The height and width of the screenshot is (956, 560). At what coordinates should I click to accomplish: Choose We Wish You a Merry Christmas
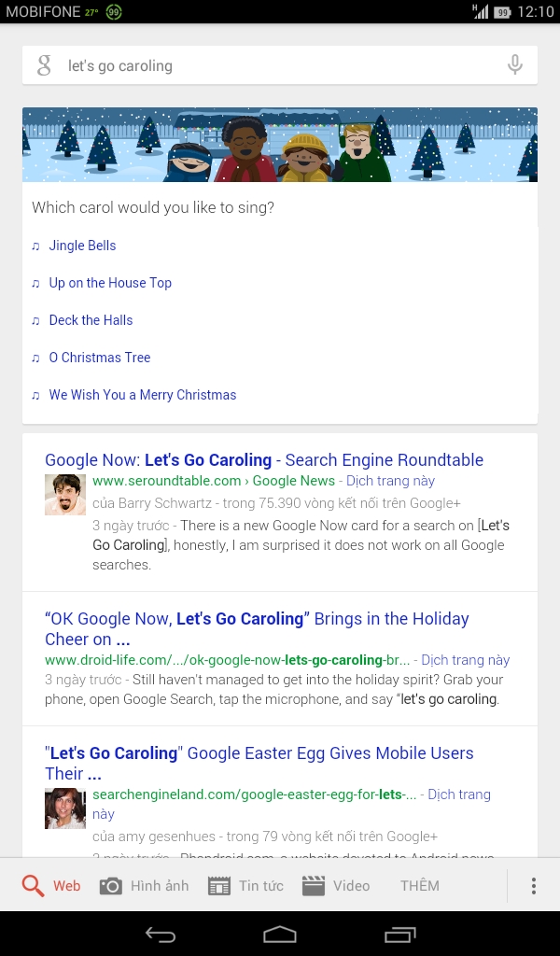pyautogui.click(x=142, y=395)
